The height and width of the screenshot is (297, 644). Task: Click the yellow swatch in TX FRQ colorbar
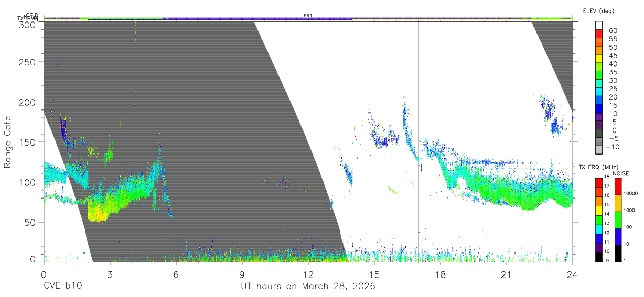599,211
